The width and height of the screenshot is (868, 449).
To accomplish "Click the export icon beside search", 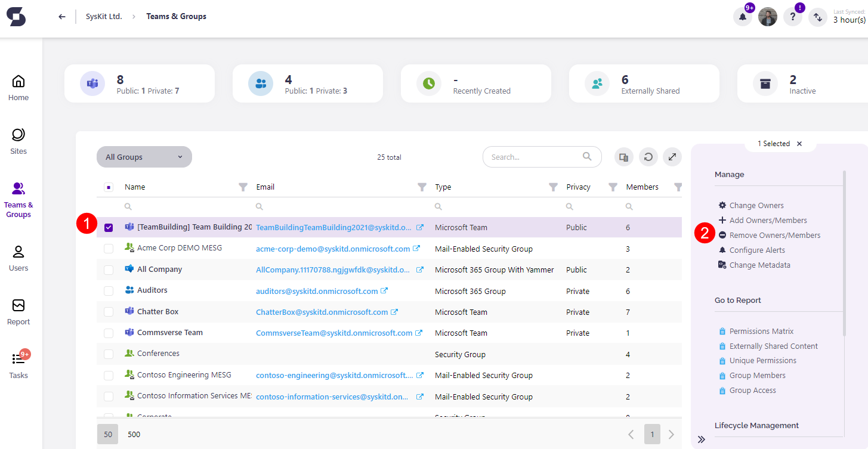I will point(623,157).
